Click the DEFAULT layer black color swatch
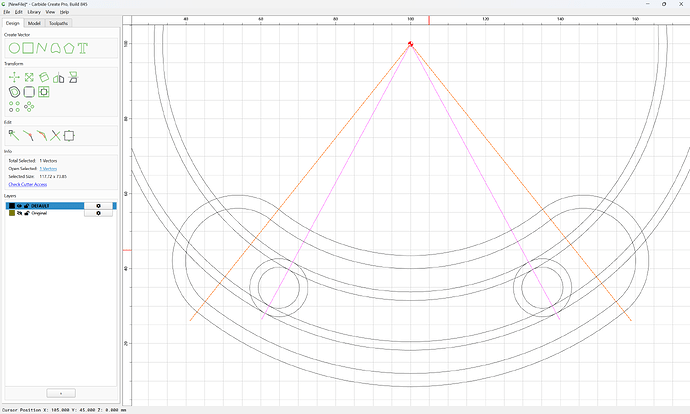The height and width of the screenshot is (414, 690). (12, 206)
